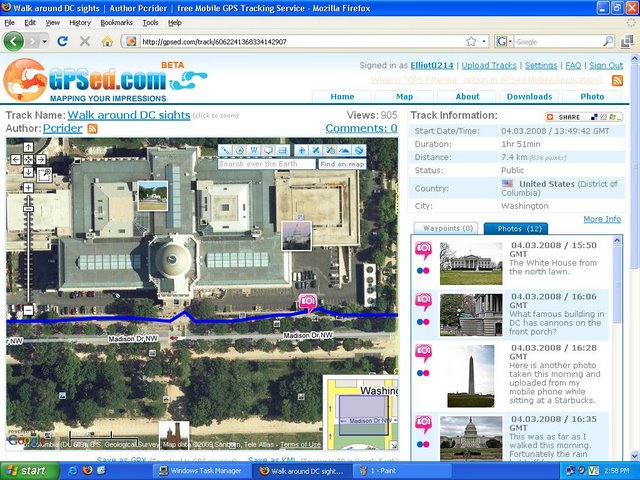
Task: Open the address bar history dropdown
Action: tap(484, 41)
